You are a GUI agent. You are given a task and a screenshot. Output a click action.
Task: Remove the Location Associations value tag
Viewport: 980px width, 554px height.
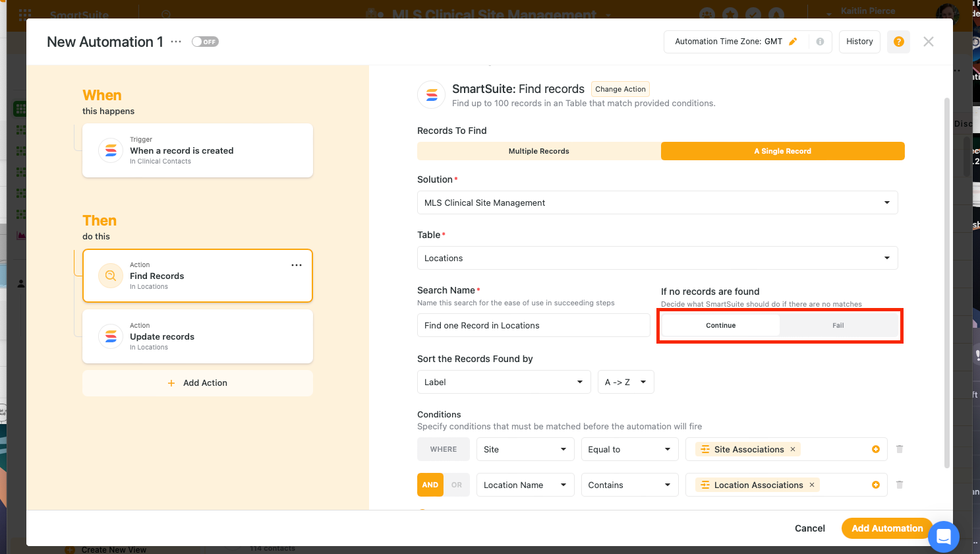[x=812, y=485]
